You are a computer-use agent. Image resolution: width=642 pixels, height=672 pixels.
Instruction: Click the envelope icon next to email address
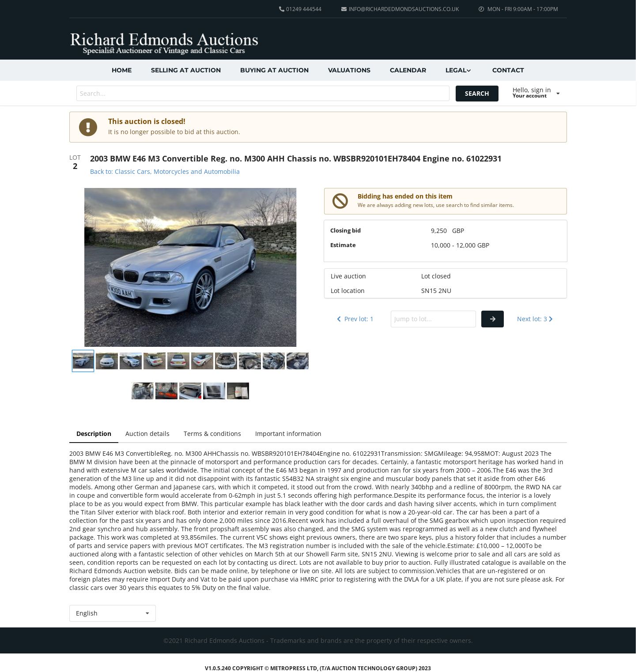[344, 9]
